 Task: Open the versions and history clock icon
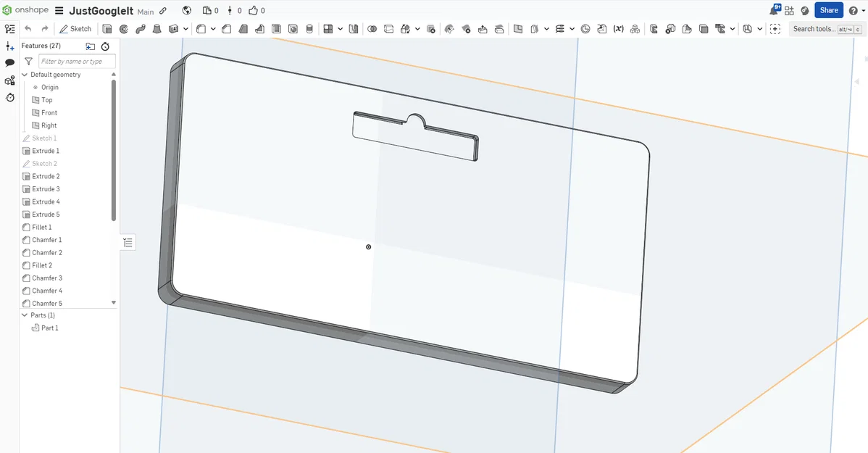coord(9,97)
